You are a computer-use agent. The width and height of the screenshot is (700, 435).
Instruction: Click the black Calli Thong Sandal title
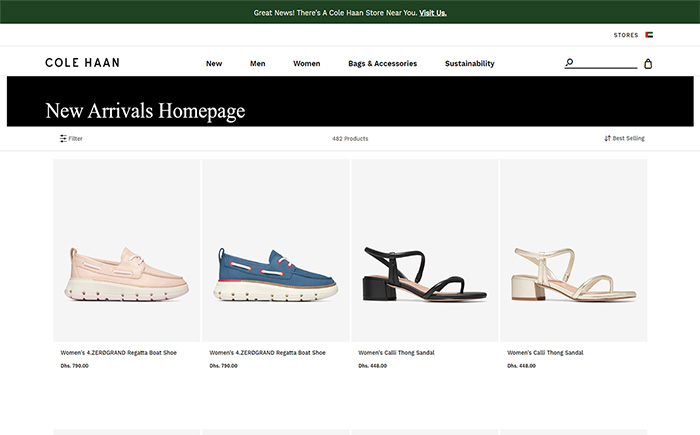pos(396,353)
